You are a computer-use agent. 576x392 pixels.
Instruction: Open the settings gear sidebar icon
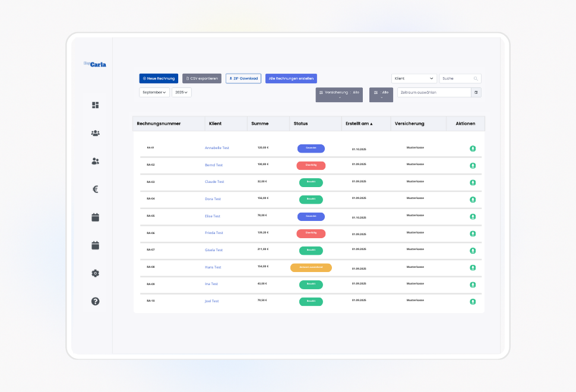pos(95,273)
